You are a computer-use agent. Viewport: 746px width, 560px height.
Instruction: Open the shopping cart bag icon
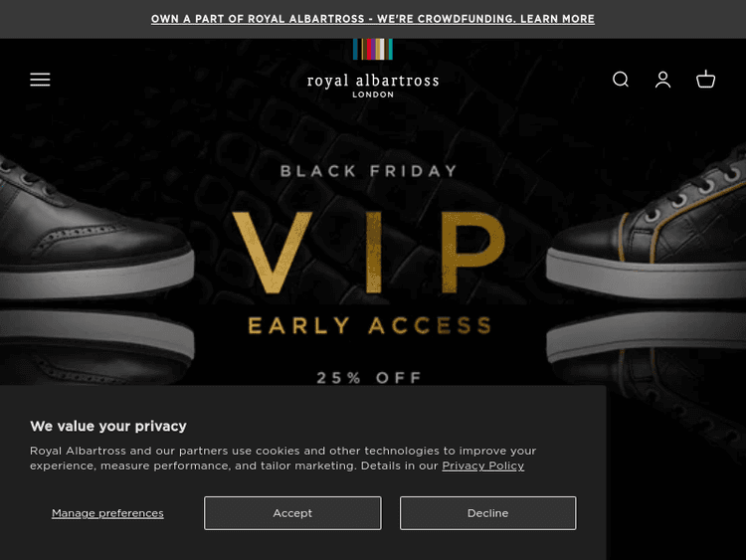coord(706,80)
